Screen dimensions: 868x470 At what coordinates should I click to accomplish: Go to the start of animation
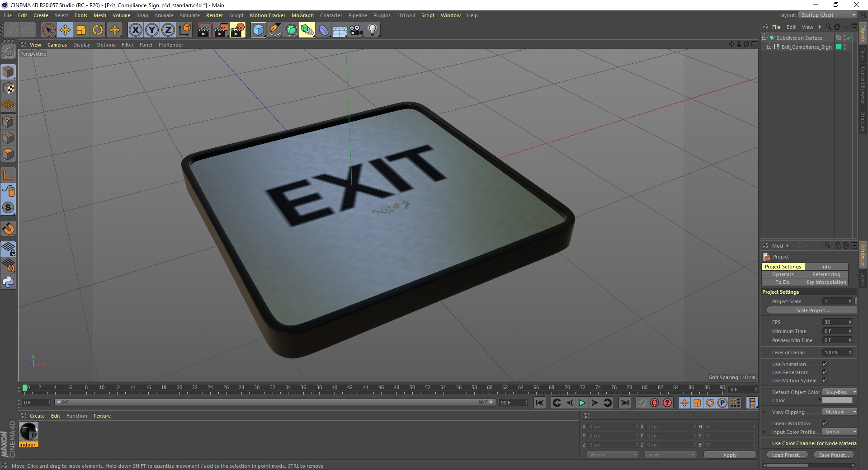tap(540, 403)
